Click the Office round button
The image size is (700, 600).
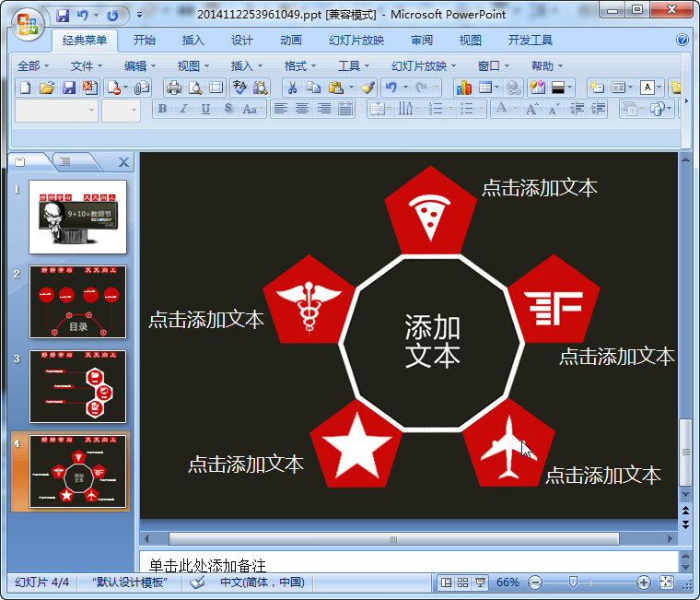(x=28, y=23)
